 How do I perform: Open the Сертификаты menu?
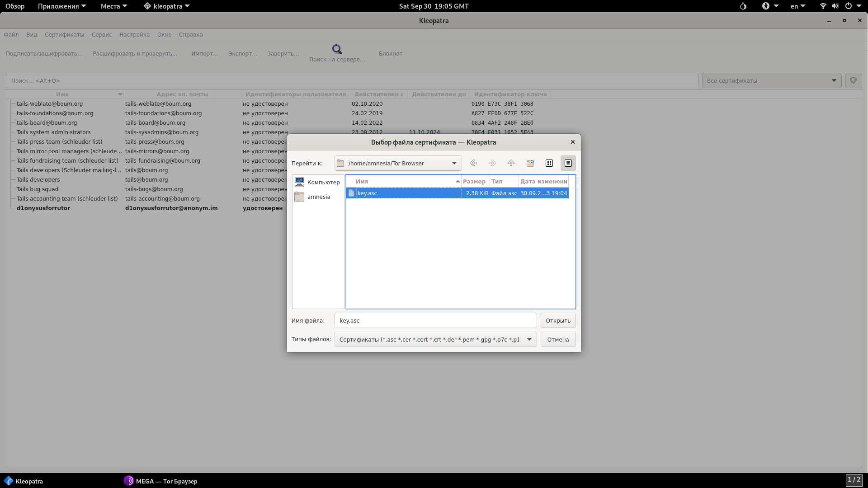[64, 35]
